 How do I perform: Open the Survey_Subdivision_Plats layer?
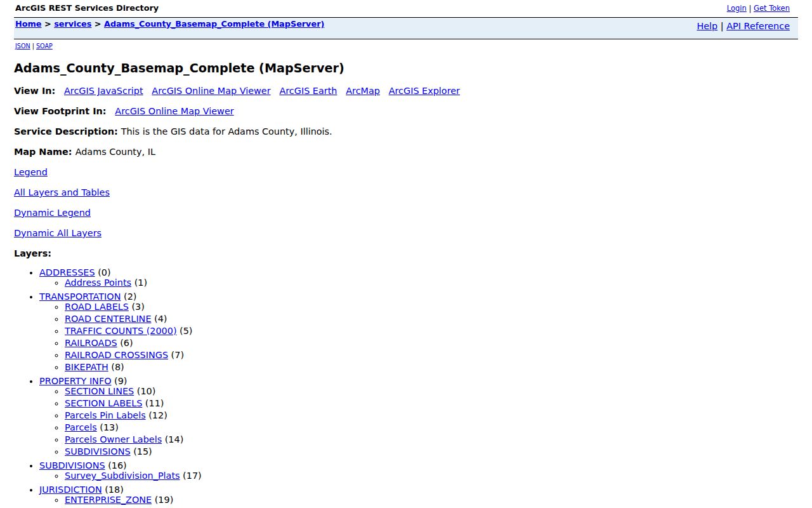coord(122,476)
